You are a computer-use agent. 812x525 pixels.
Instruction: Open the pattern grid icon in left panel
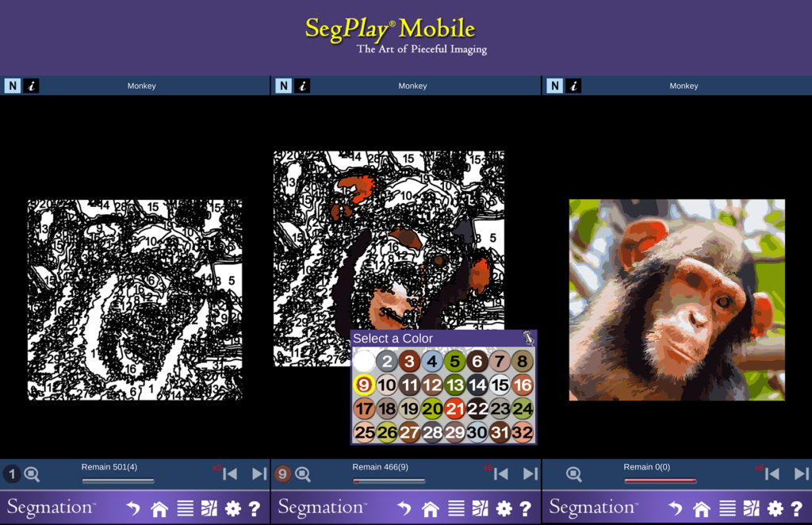point(209,509)
